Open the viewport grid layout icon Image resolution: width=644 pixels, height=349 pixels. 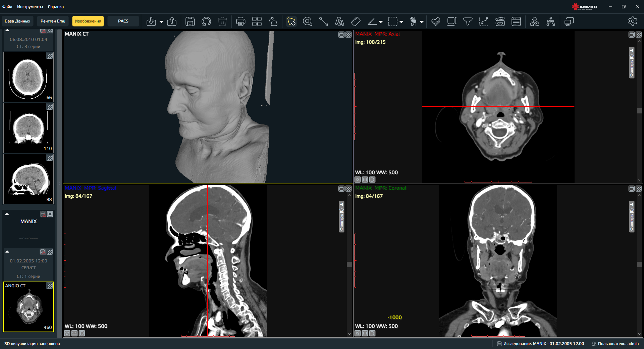[x=257, y=21]
